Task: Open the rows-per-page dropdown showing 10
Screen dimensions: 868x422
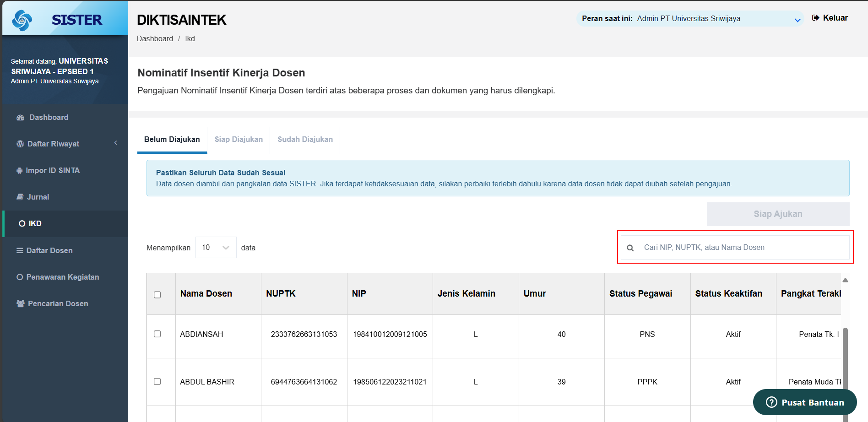Action: coord(216,247)
